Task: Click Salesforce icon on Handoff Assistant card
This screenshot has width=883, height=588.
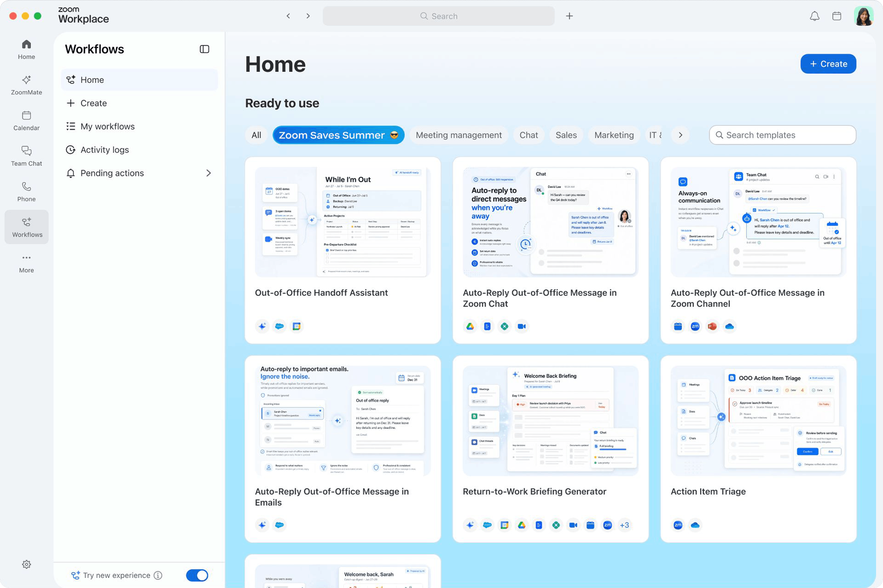Action: tap(279, 326)
